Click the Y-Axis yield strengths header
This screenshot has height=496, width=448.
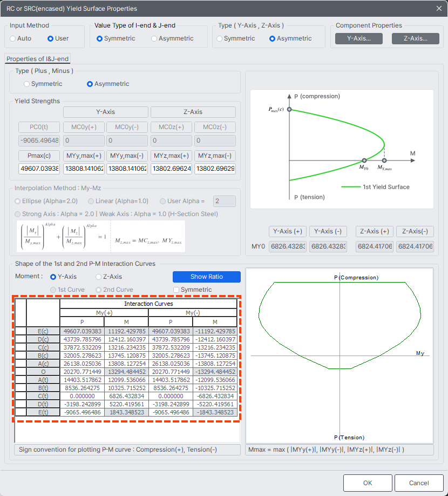[106, 112]
